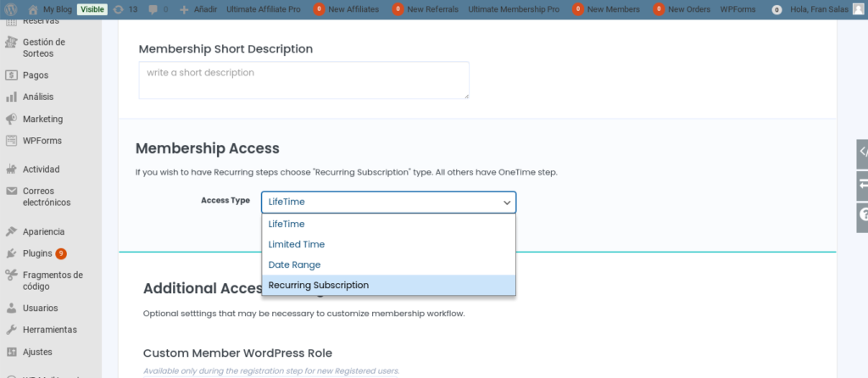
Task: Click the Actividad sidebar icon
Action: click(11, 170)
